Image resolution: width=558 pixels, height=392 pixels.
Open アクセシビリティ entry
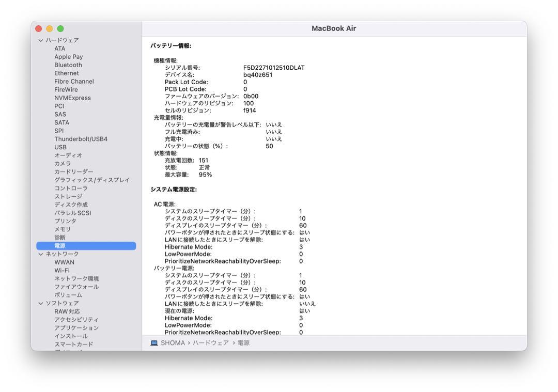click(x=76, y=319)
